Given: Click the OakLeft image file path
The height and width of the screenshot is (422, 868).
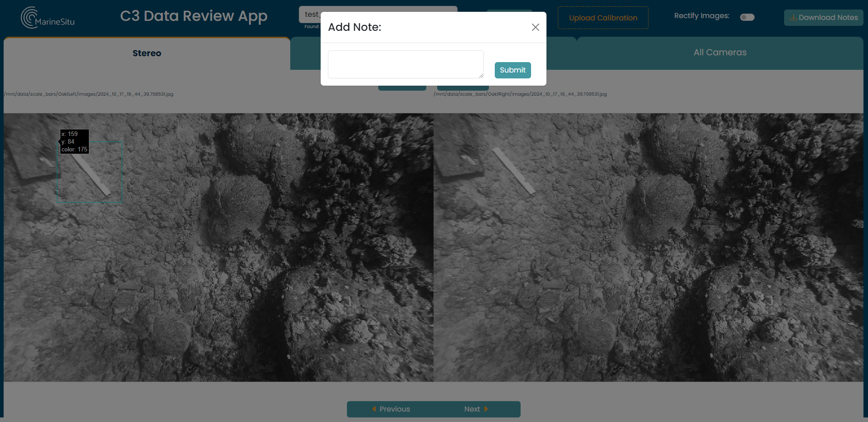Looking at the screenshot, I should coord(89,94).
